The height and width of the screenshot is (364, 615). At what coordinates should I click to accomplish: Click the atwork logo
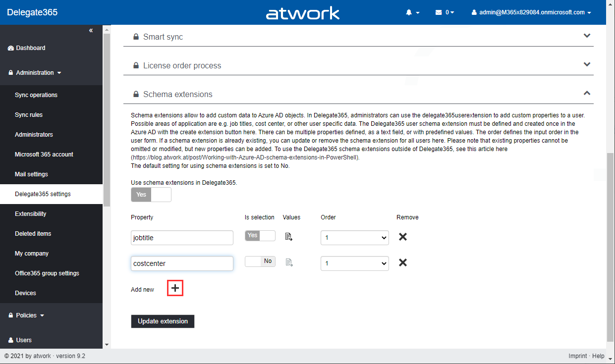pyautogui.click(x=303, y=13)
